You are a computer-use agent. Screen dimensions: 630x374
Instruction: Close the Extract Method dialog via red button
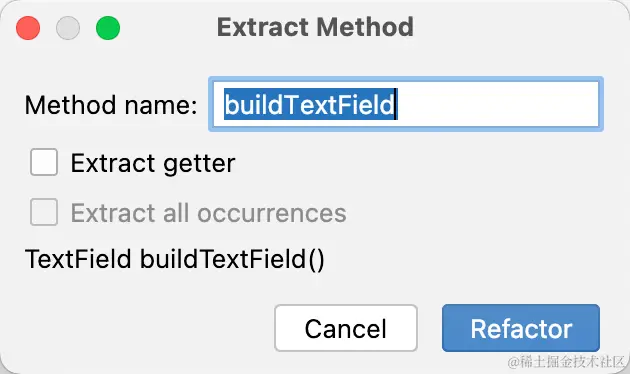coord(28,28)
